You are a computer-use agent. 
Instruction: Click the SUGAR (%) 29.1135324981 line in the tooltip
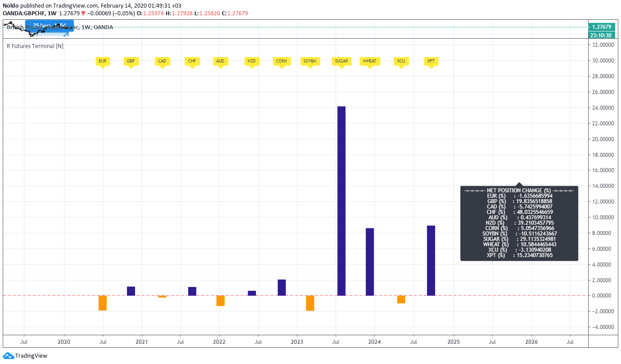click(519, 239)
